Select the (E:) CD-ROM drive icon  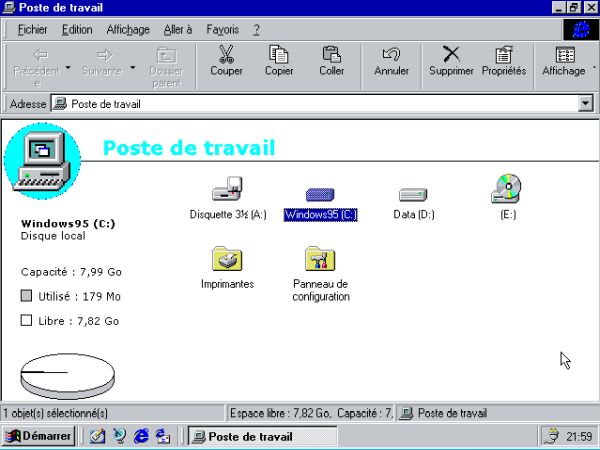[507, 189]
